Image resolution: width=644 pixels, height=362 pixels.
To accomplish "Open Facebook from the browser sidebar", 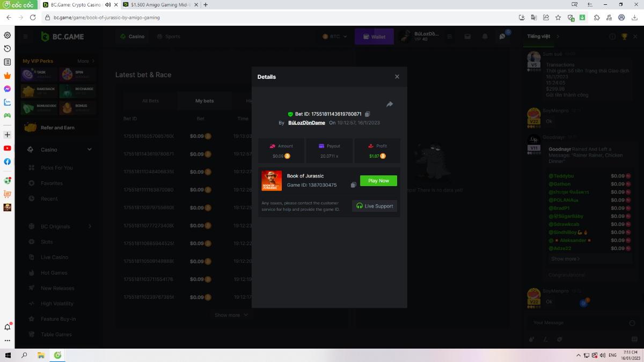I will 8,161.
